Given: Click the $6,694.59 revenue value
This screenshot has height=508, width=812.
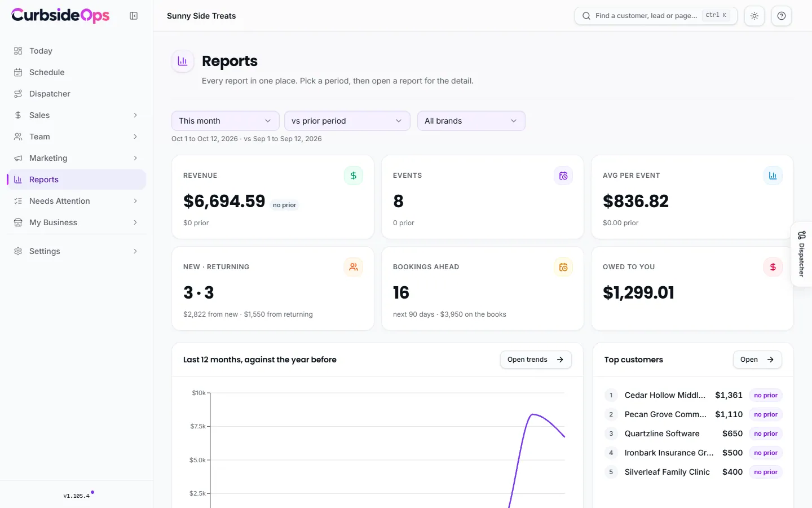Looking at the screenshot, I should [x=224, y=201].
